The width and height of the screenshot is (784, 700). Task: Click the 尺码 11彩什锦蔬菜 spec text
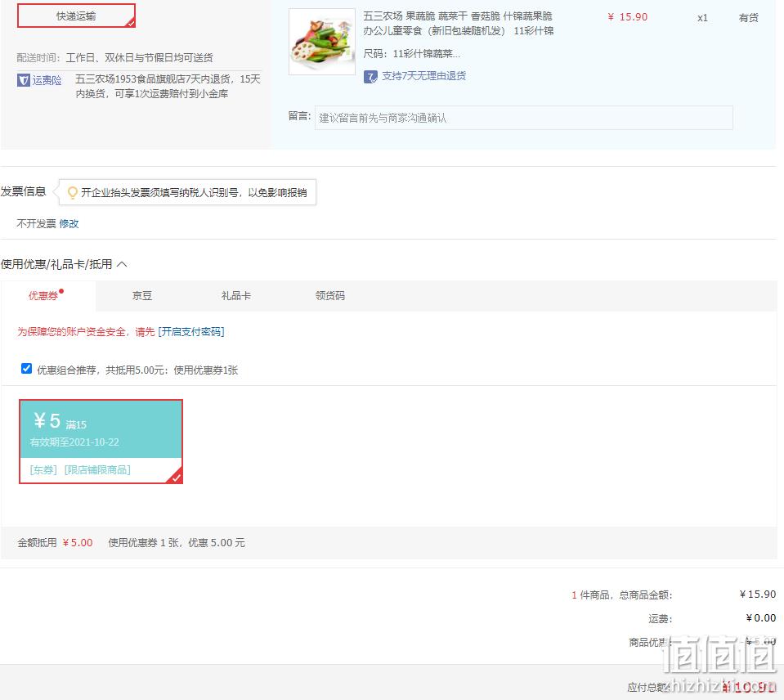[411, 53]
